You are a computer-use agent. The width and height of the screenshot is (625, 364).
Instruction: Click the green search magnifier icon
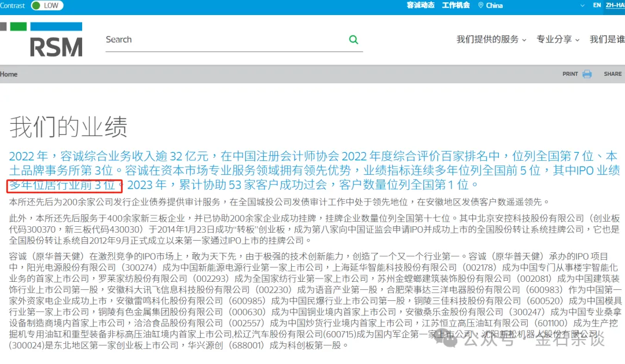353,39
